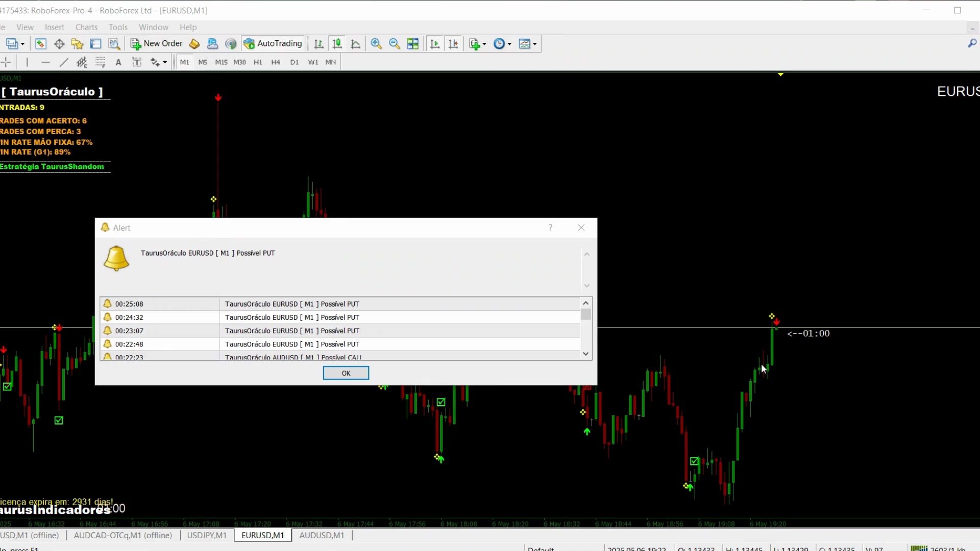
Task: Open the Navigator favorites folder icon
Action: click(x=78, y=44)
